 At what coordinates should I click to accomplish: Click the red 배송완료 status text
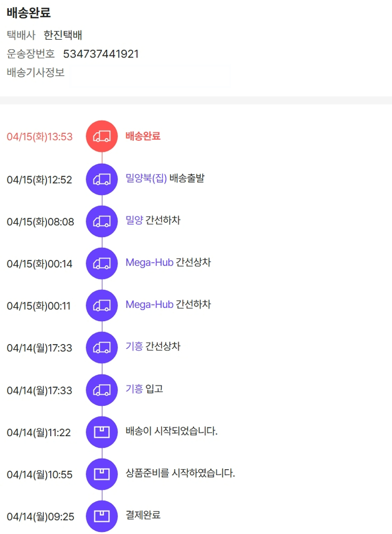143,136
